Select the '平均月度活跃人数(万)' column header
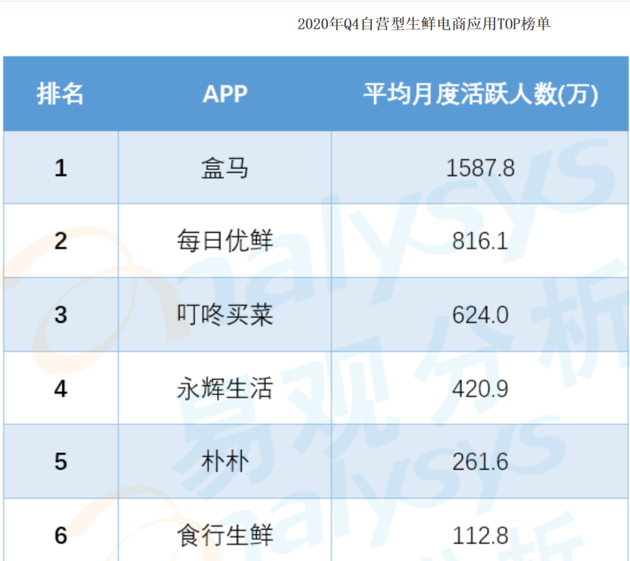 [481, 94]
